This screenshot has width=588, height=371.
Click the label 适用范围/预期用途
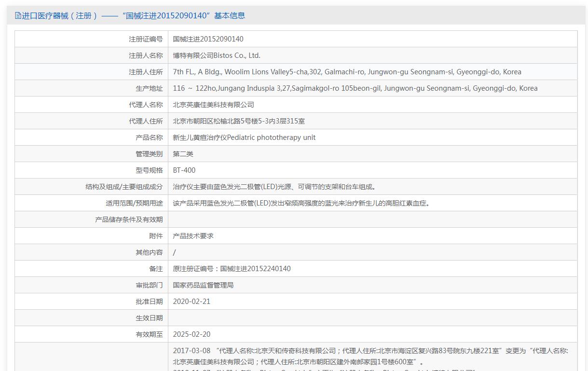point(134,203)
